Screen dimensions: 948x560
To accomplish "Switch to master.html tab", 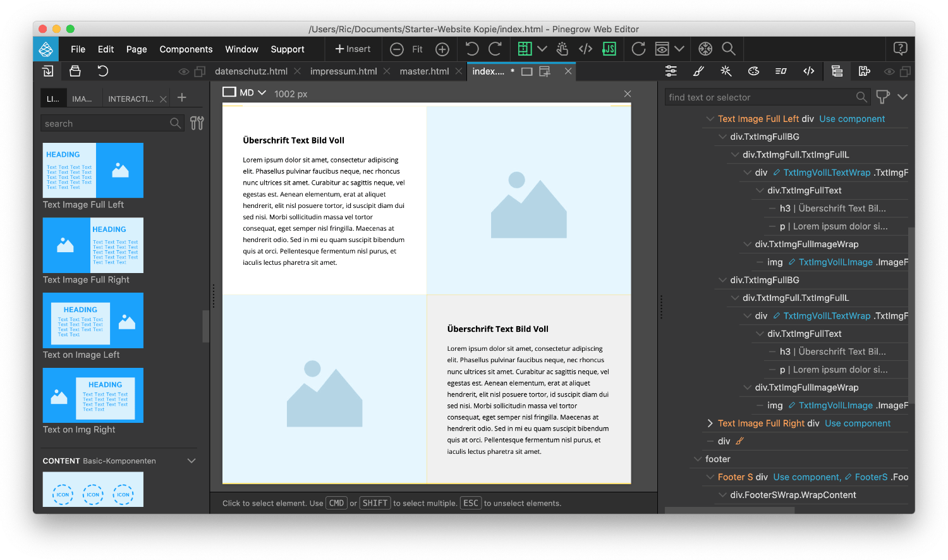I will [424, 71].
